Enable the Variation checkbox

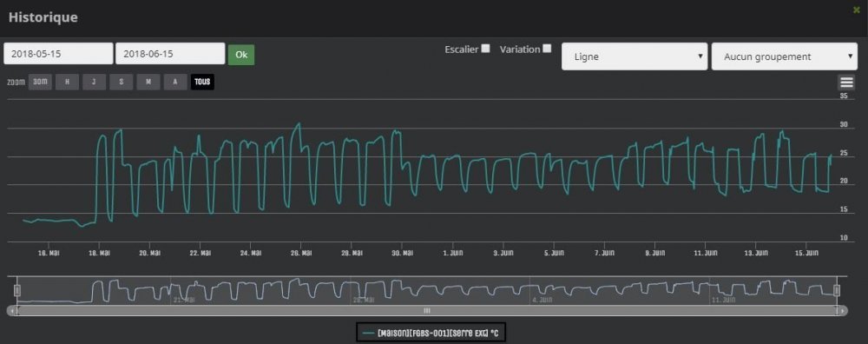[547, 48]
